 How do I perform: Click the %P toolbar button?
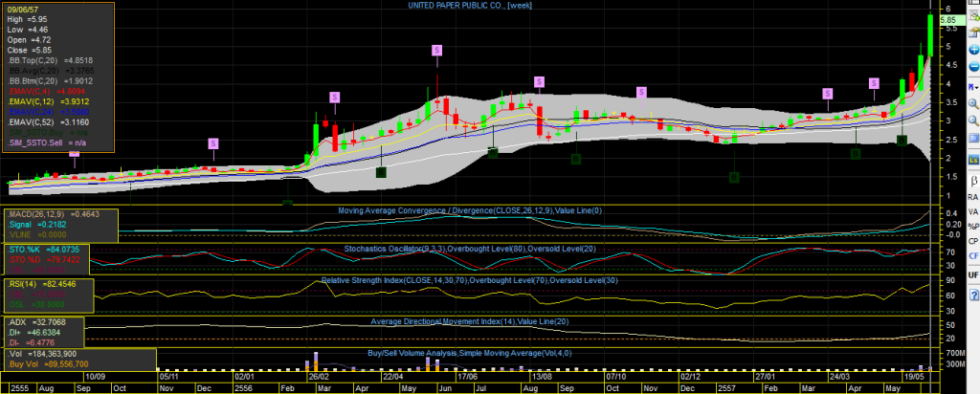[973, 226]
